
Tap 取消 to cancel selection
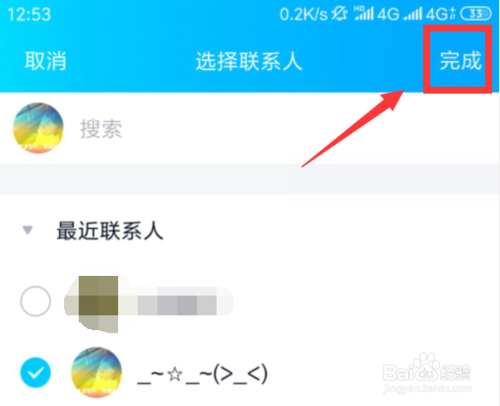click(x=46, y=61)
